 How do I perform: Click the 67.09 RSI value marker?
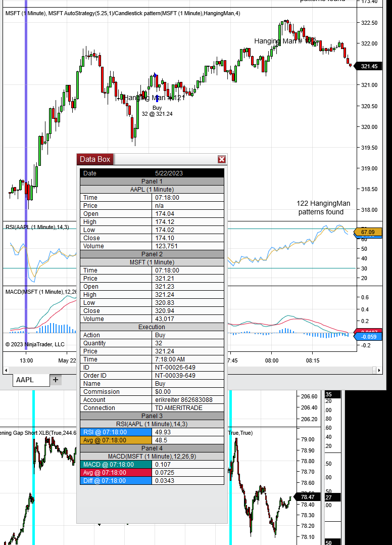click(368, 232)
